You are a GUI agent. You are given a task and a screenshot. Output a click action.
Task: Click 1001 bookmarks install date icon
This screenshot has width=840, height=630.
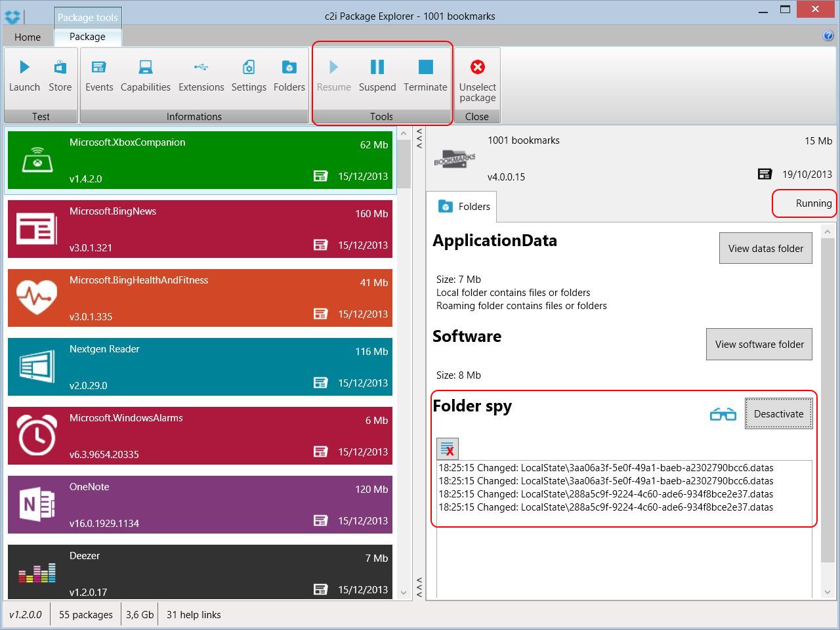pyautogui.click(x=765, y=174)
